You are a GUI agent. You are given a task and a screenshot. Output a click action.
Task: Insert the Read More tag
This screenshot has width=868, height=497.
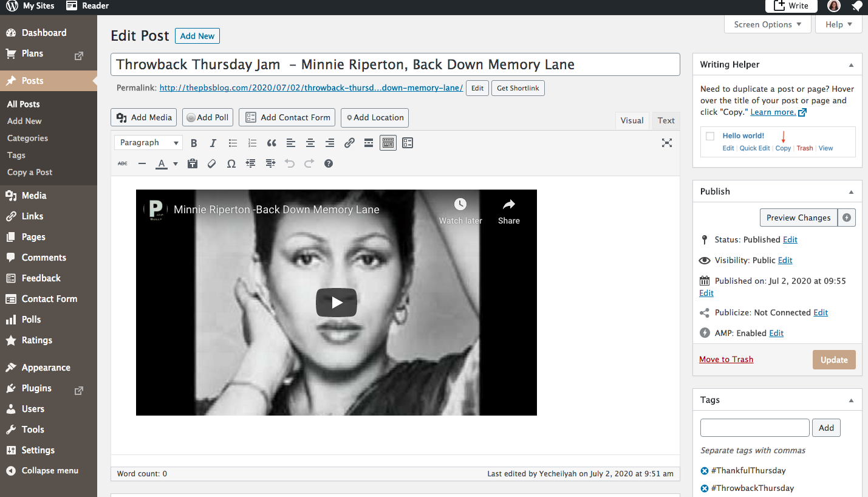(368, 143)
